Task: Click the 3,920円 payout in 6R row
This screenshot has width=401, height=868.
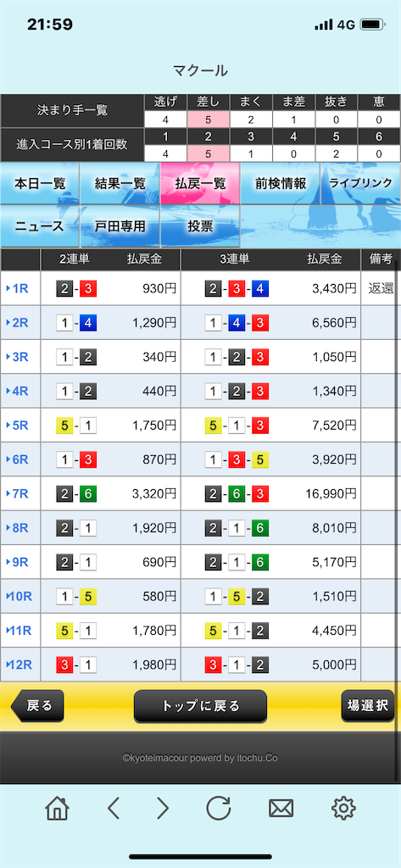Action: 334,460
